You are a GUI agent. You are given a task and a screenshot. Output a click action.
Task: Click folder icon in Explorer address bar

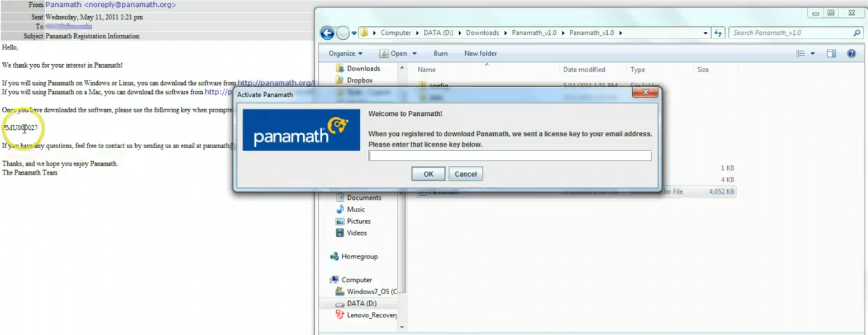click(364, 33)
